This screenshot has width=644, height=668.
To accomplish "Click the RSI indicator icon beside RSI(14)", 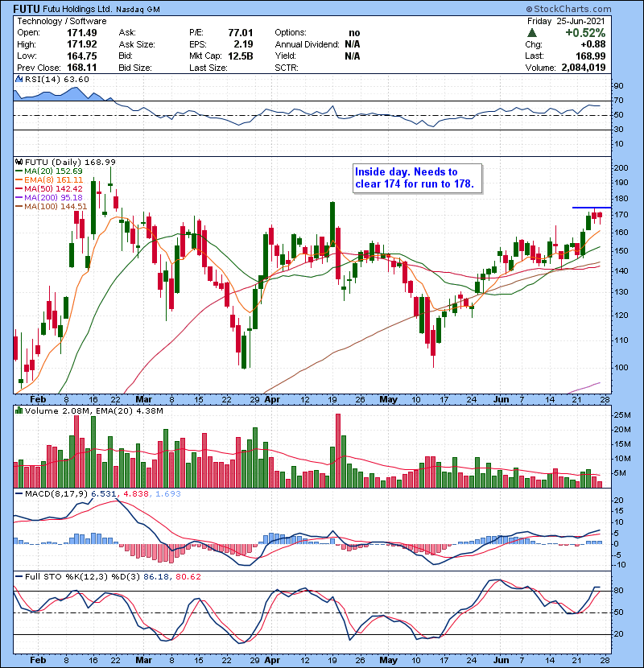I will click(x=19, y=79).
